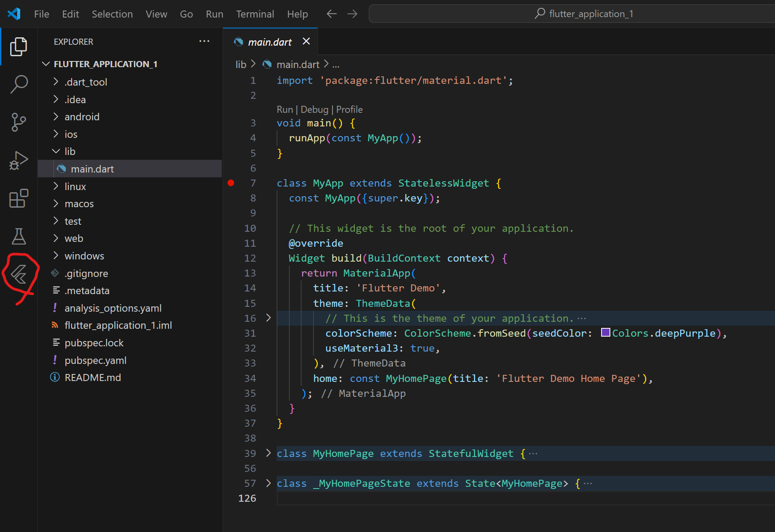Open the Edit menu
The height and width of the screenshot is (532, 775).
pyautogui.click(x=70, y=14)
